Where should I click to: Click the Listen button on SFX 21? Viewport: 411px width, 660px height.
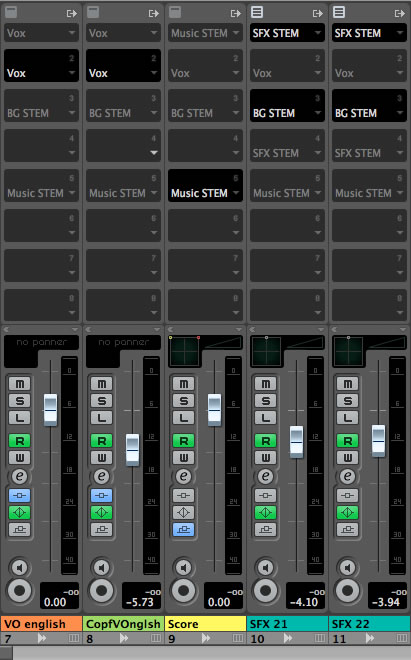click(x=265, y=418)
